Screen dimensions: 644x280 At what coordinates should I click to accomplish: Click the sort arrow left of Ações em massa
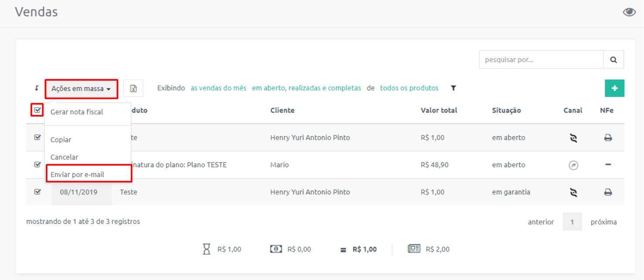coord(37,88)
